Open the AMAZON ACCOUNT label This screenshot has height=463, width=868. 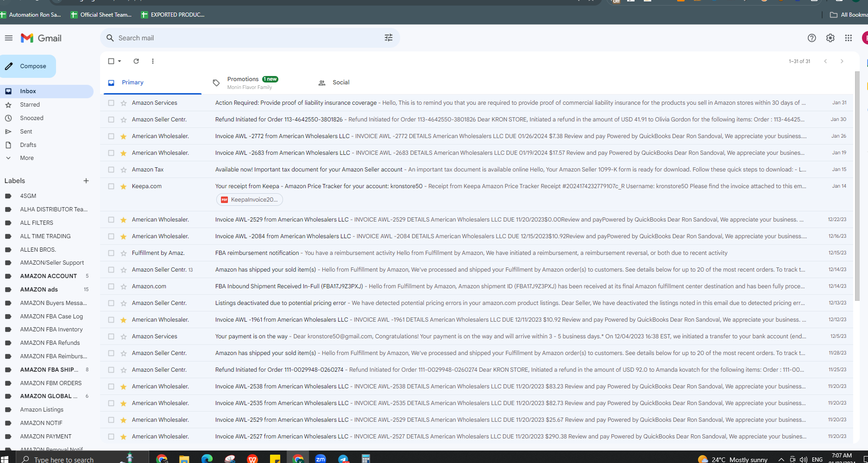[x=48, y=276]
